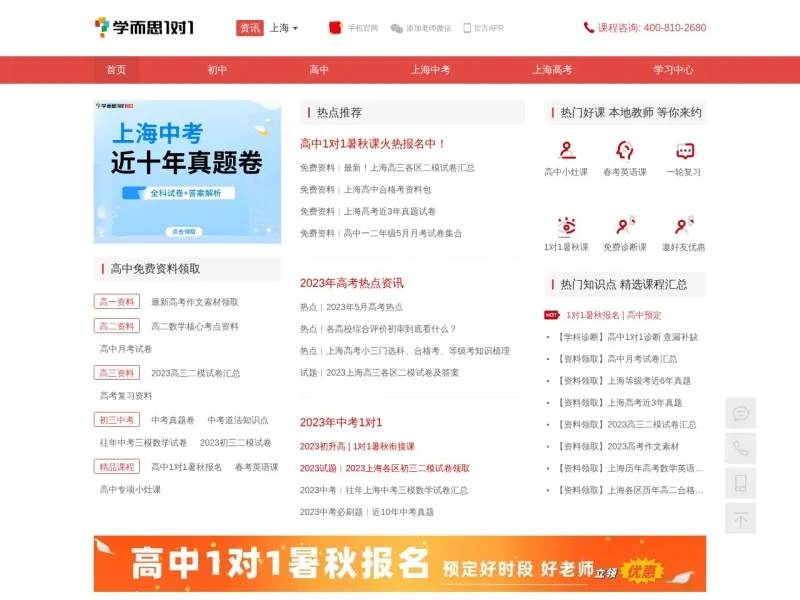Click the 学而思1对1 logo
This screenshot has height=600, width=800.
pos(144,27)
